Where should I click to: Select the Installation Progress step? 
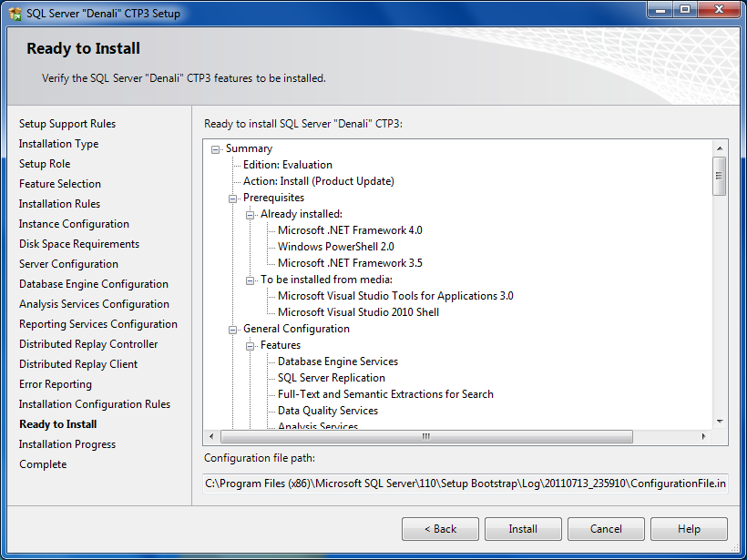[67, 443]
